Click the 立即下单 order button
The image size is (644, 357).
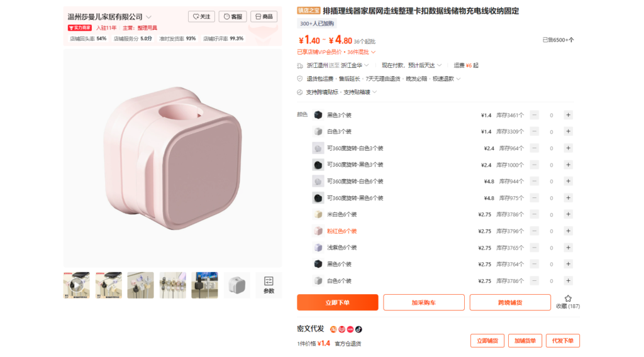(x=338, y=302)
